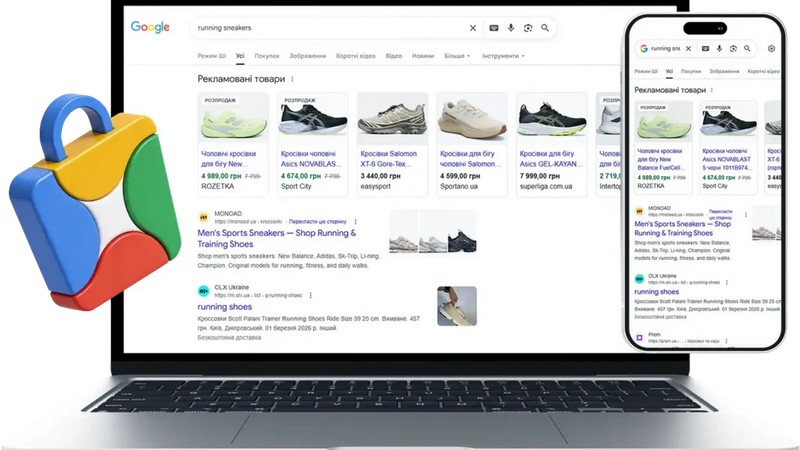800x450 pixels.
Task: Click the price 7 999,00 грн
Action: coord(540,176)
